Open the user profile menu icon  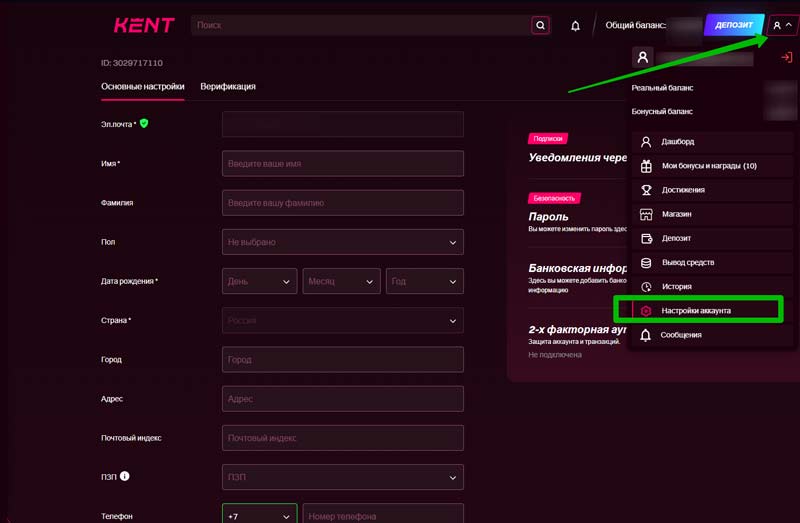(782, 25)
